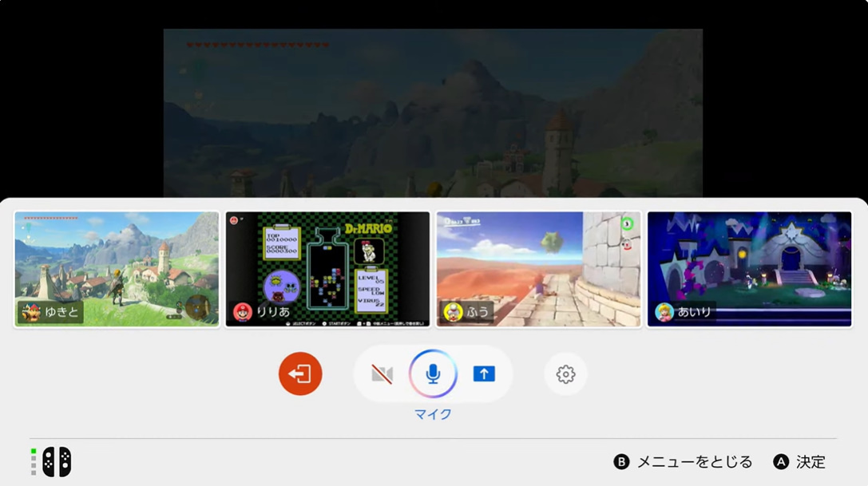Image resolution: width=868 pixels, height=486 pixels.
Task: Click the あいり name label
Action: (693, 312)
